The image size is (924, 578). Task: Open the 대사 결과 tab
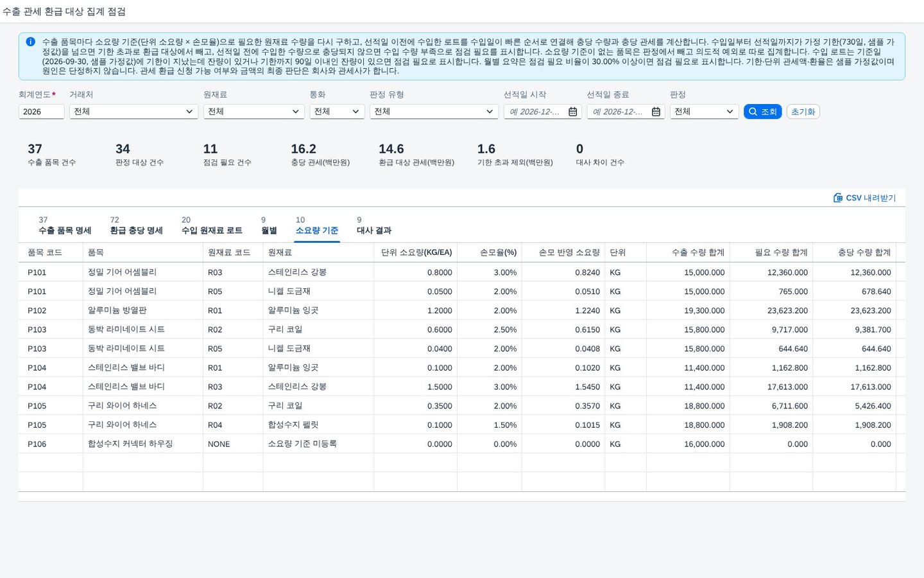point(374,225)
